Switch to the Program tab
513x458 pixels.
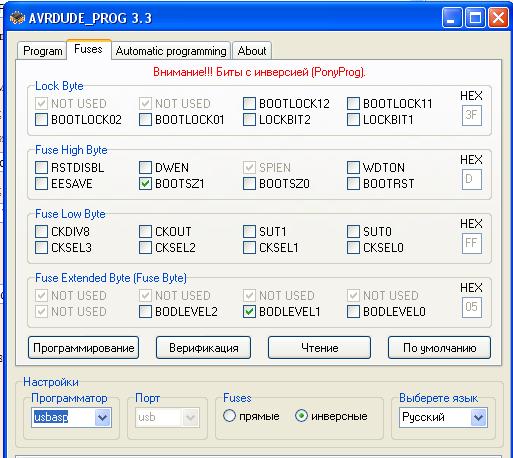pyautogui.click(x=42, y=51)
